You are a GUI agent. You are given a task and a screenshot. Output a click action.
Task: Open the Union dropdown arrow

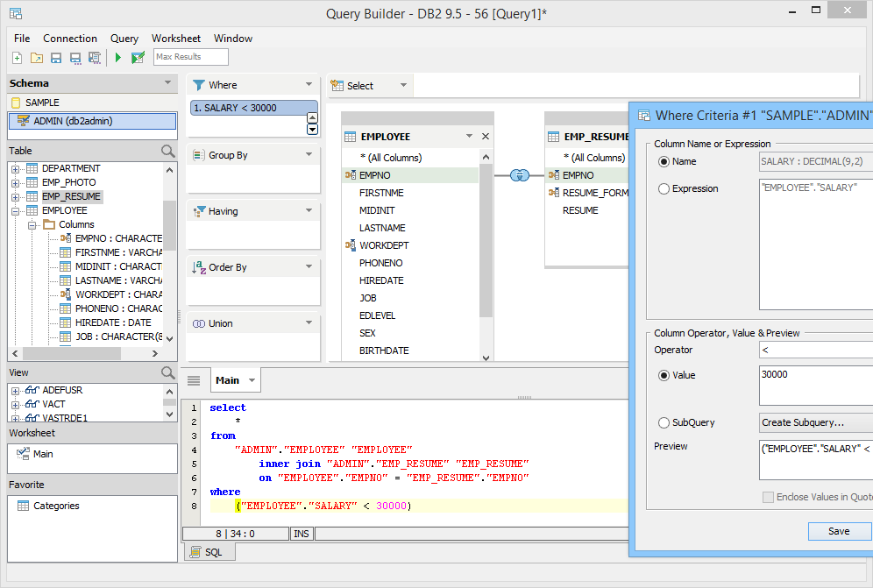(x=309, y=322)
